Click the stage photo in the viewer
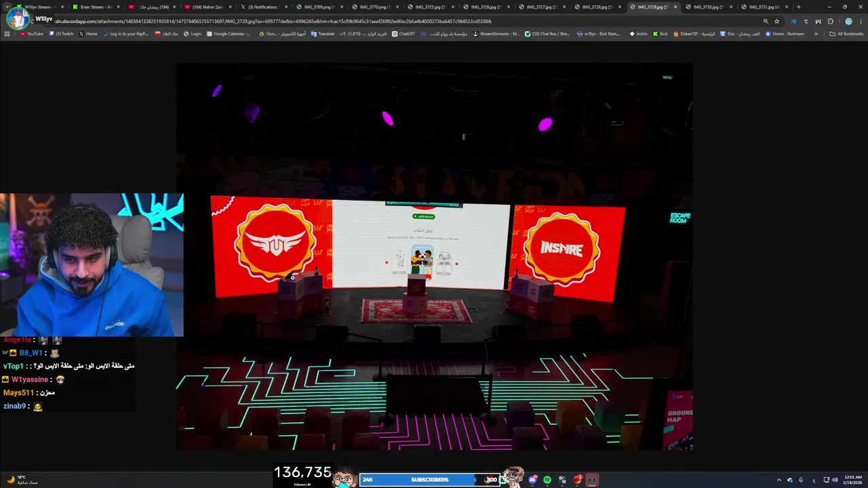868x488 pixels. [434, 256]
